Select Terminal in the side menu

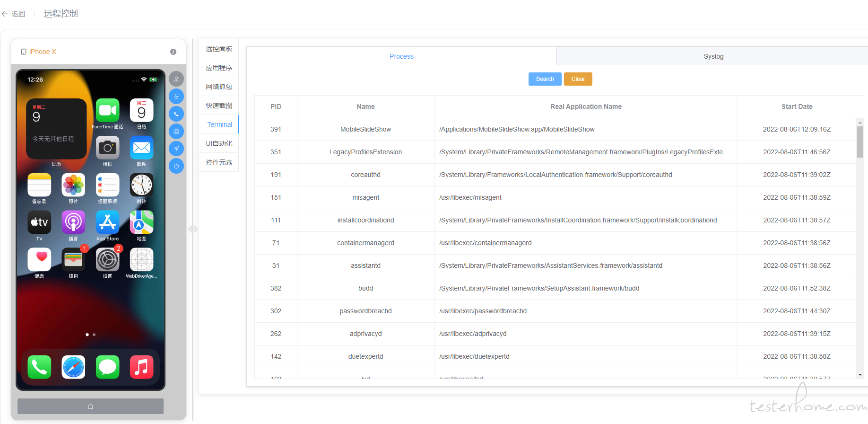pyautogui.click(x=219, y=124)
